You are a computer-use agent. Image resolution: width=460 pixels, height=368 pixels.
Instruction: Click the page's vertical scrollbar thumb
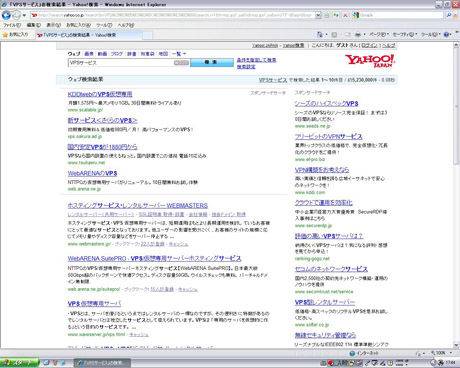click(x=456, y=106)
